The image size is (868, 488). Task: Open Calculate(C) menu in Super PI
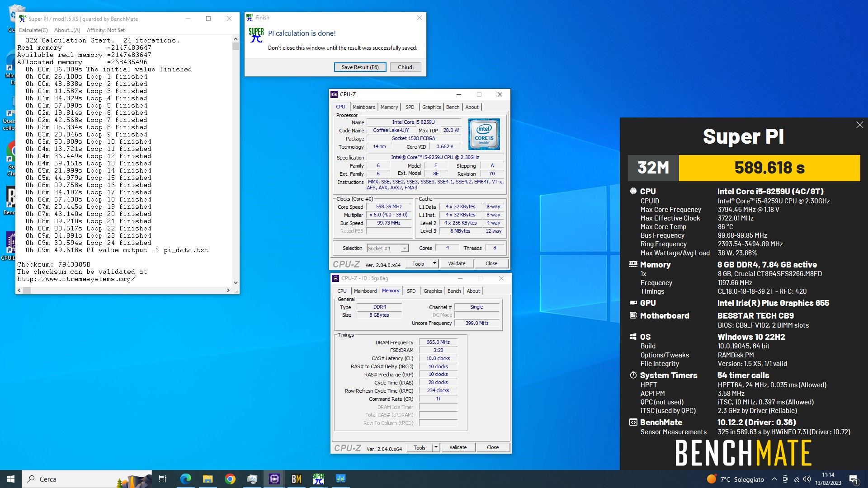point(33,30)
